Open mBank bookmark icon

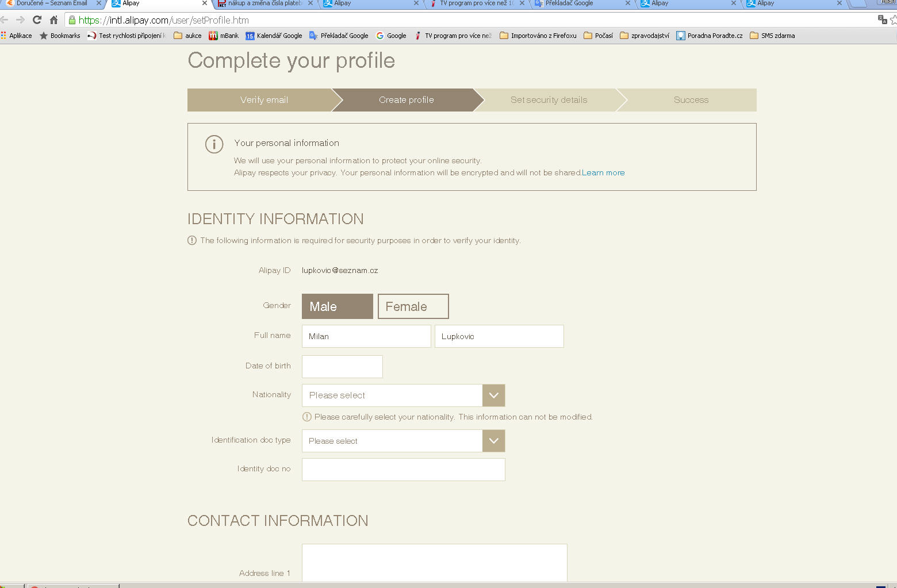coord(224,36)
